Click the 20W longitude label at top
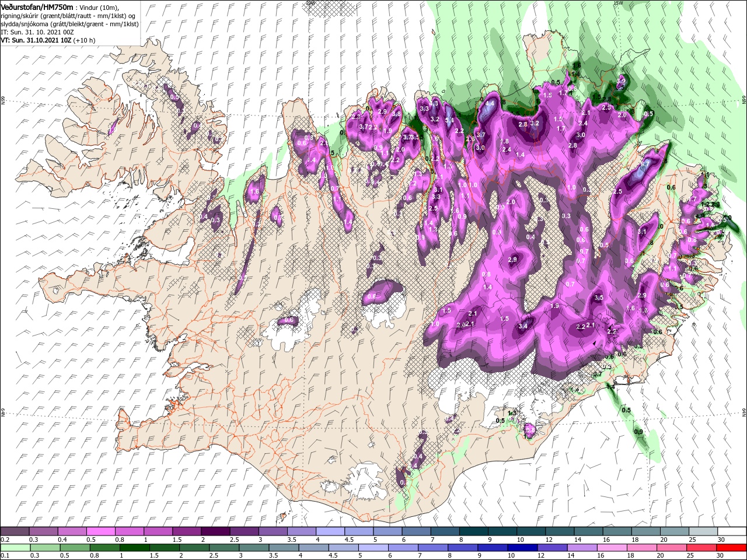Viewport: 747px width, 560px height. coord(310,3)
